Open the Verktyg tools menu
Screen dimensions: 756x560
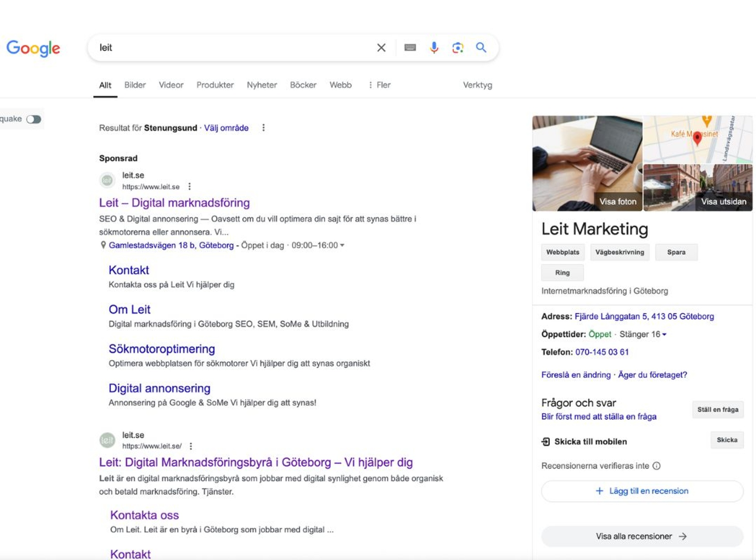[477, 85]
